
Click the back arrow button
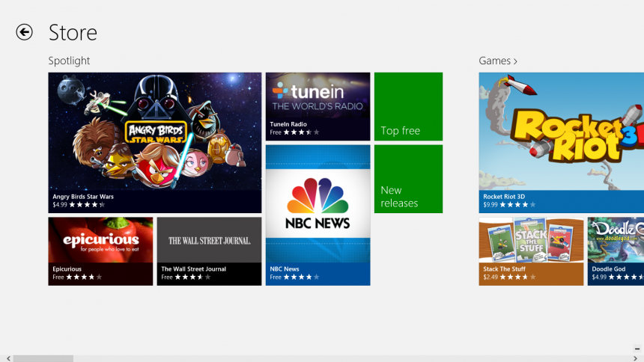[24, 32]
